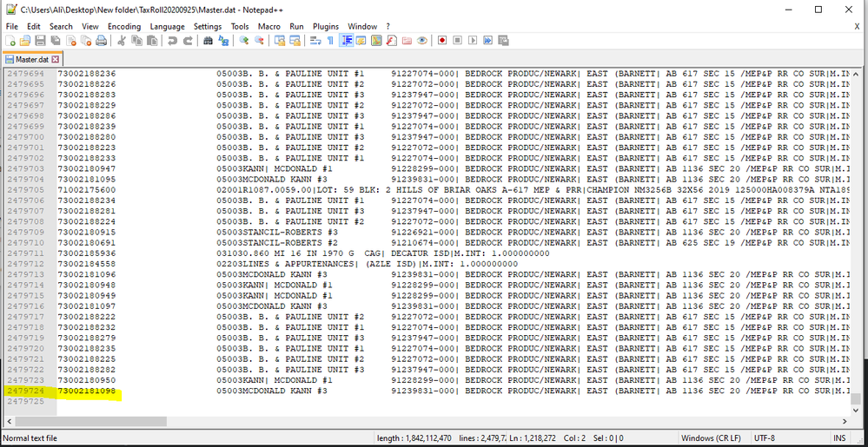The width and height of the screenshot is (868, 447).
Task: Open the Settings menu
Action: coord(208,26)
